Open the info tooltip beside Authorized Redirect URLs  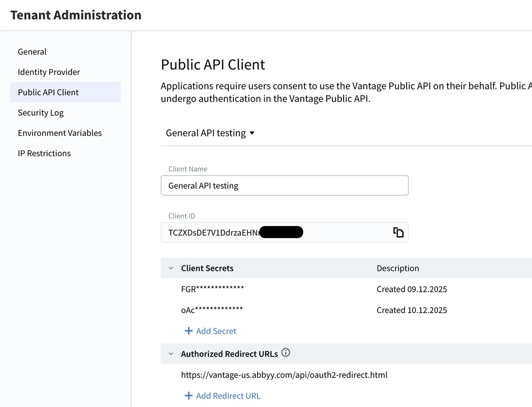286,353
